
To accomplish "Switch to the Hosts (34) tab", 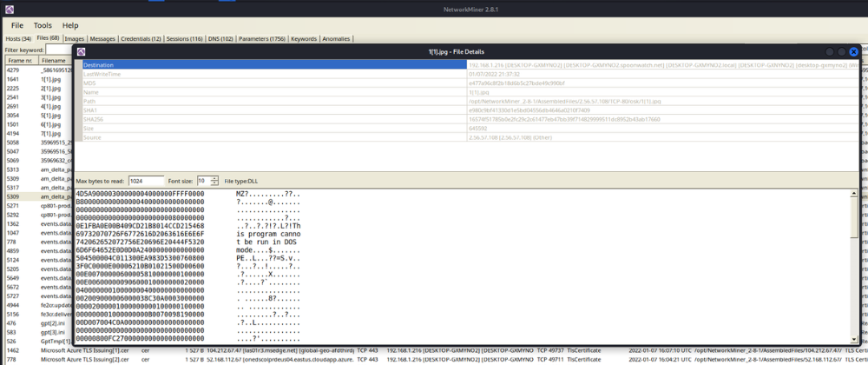I will pos(18,39).
